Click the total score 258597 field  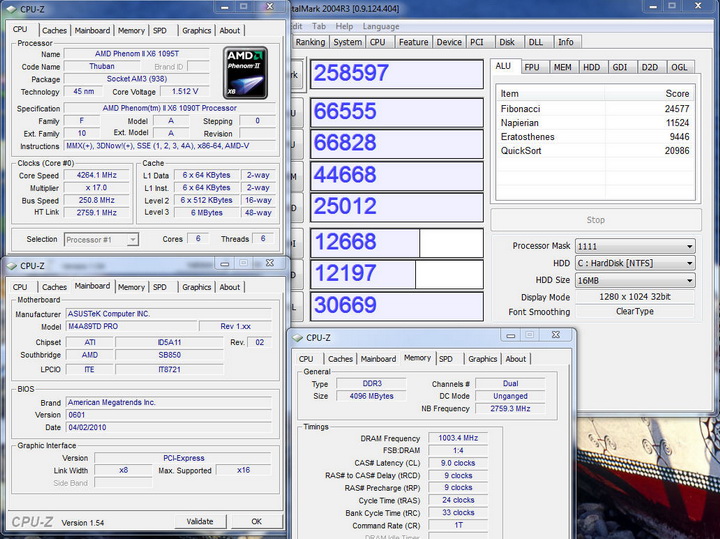coord(397,73)
